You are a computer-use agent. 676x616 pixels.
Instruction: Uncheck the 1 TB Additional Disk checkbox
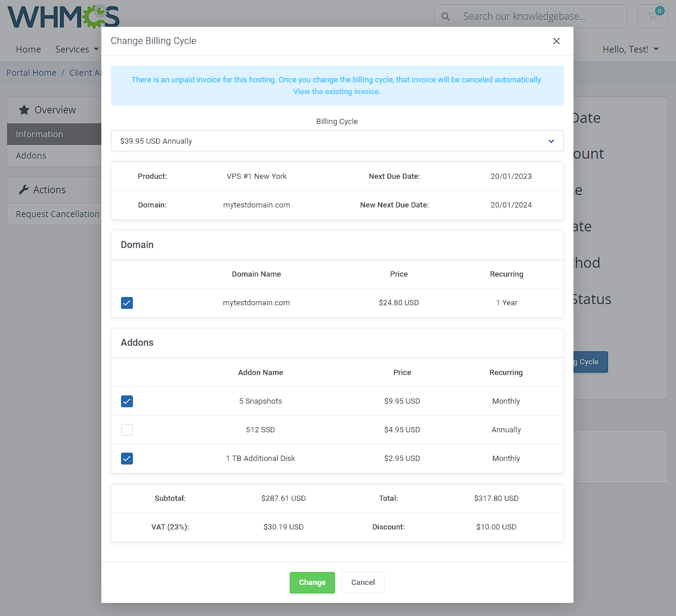(x=127, y=459)
